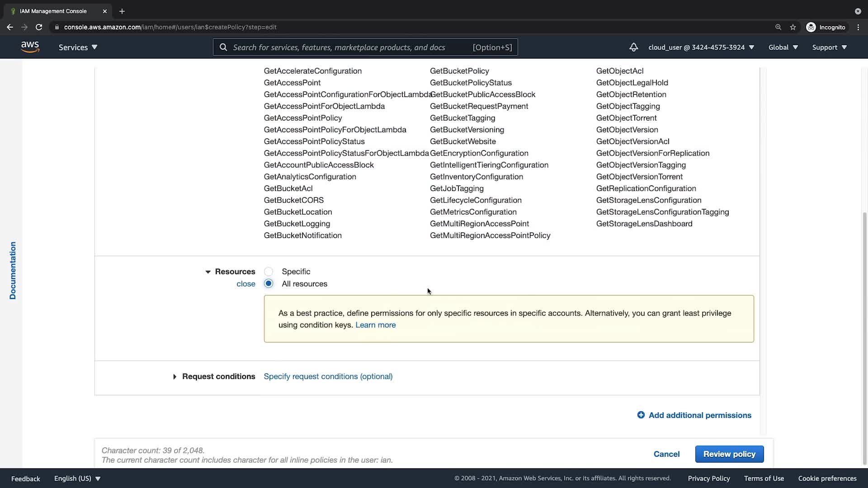Collapse the Resources section triangle
868x488 pixels.
[x=208, y=272]
